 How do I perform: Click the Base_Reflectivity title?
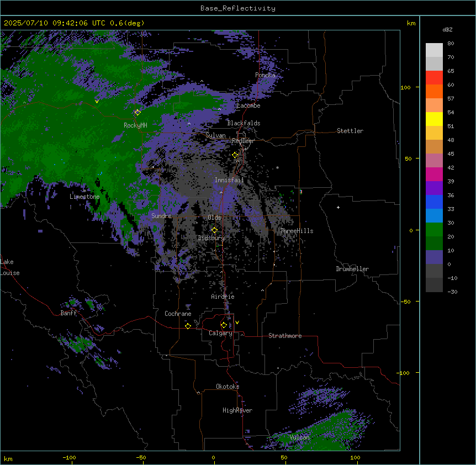coord(238,8)
